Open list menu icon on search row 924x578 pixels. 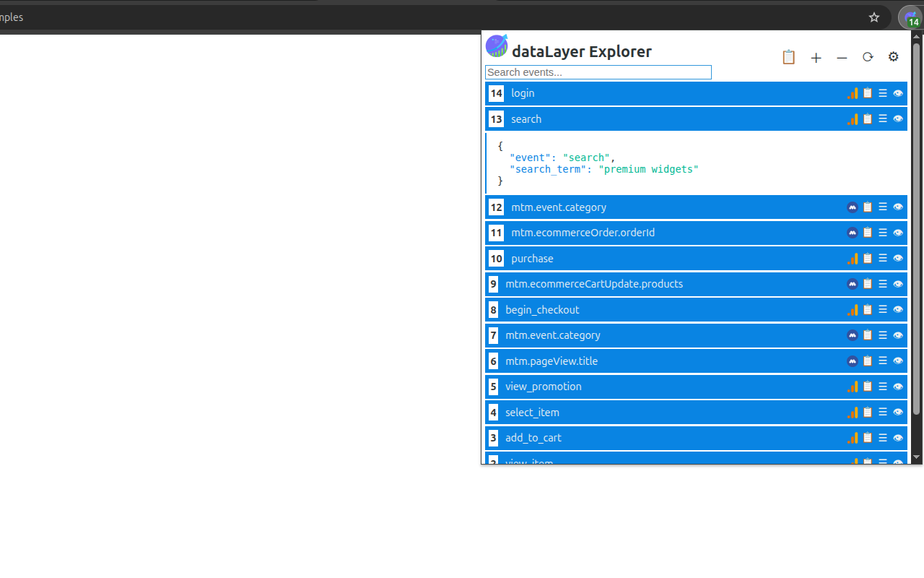(883, 119)
